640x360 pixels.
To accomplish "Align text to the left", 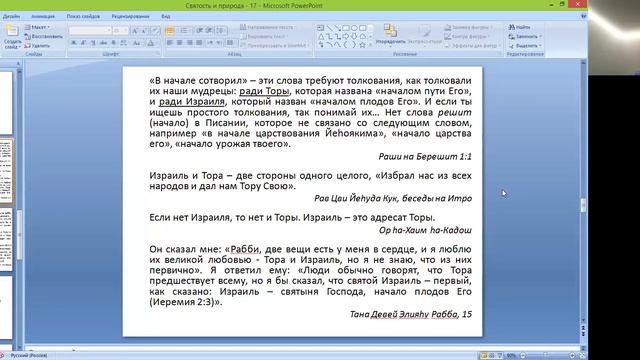I will tap(170, 43).
